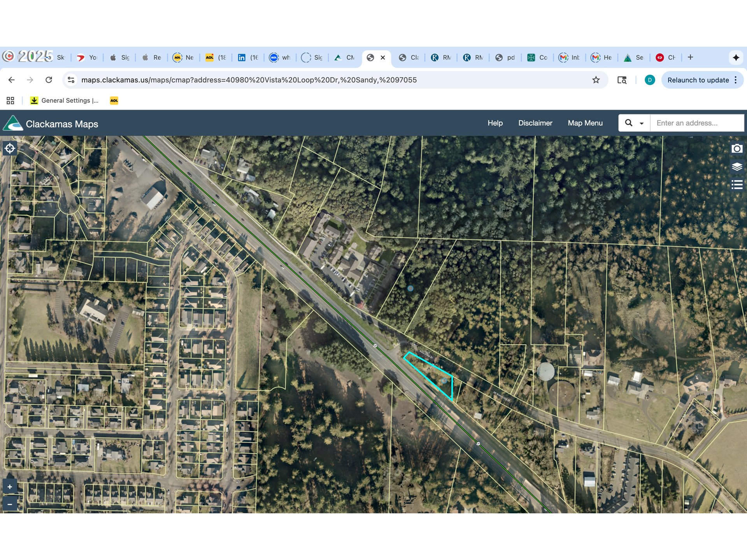The width and height of the screenshot is (747, 560).
Task: Click the Disclaimer link
Action: tap(535, 123)
